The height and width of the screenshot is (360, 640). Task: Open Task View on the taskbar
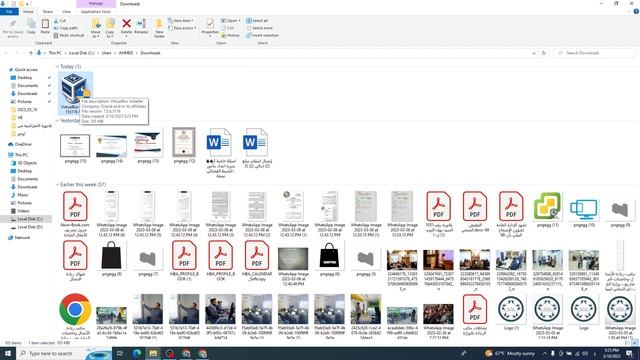[120, 353]
